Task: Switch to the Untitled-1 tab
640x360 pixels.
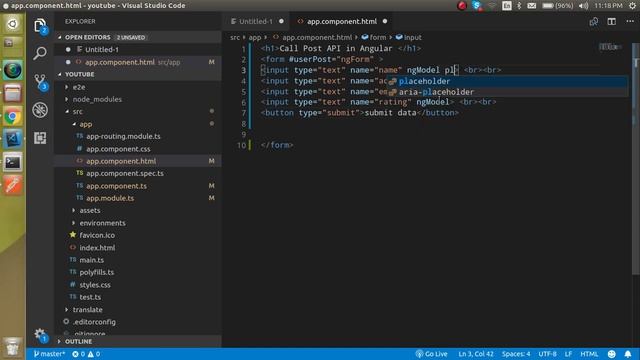Action: click(x=256, y=21)
